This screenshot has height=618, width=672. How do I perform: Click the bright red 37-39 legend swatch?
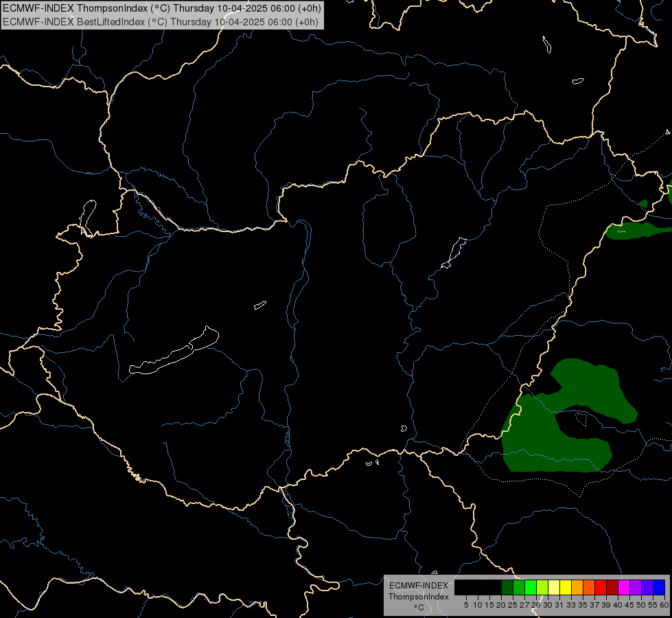coord(601,587)
